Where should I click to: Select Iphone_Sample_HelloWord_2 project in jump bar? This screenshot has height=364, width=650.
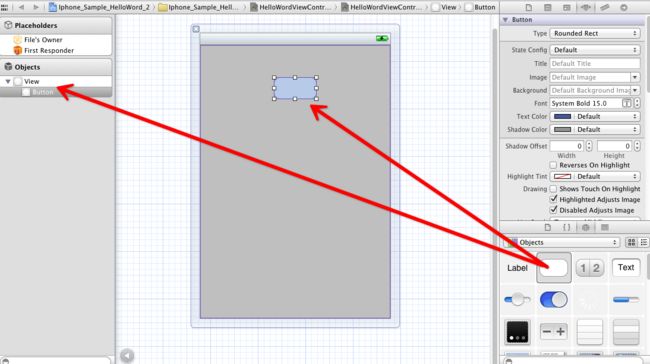pos(99,7)
